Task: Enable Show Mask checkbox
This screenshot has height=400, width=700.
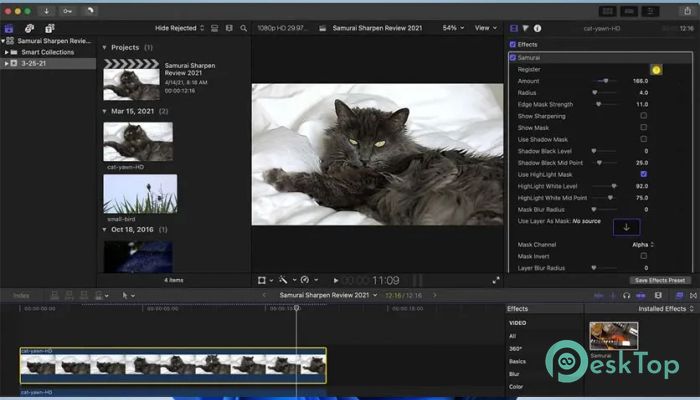Action: coord(643,127)
